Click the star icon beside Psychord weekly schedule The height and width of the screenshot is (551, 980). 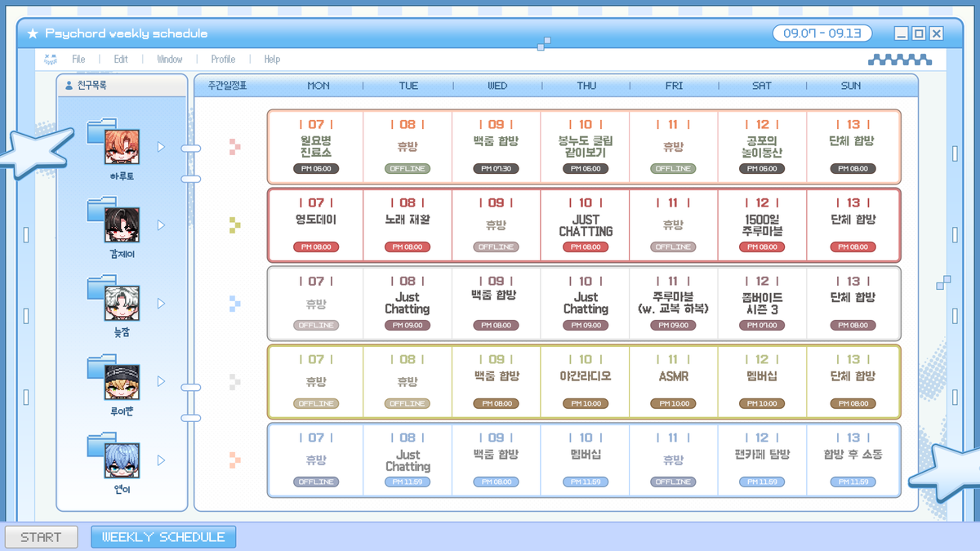(33, 33)
